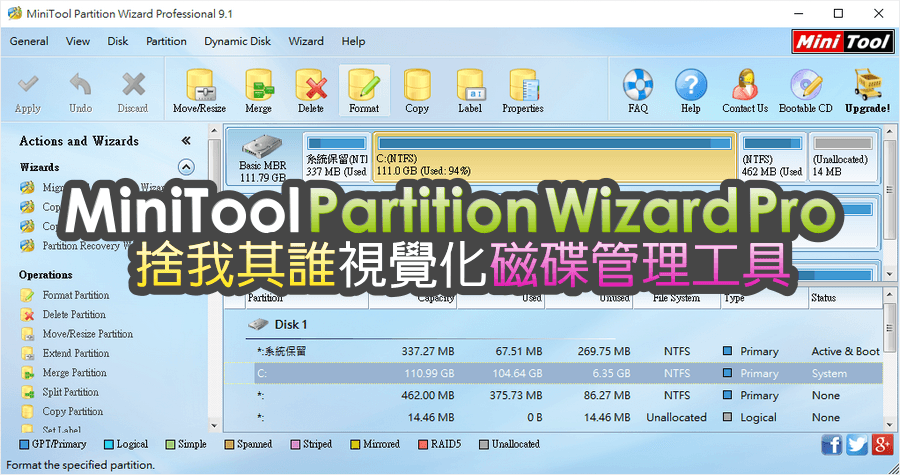Image resolution: width=900 pixels, height=475 pixels.
Task: Open partition Properties from toolbar
Action: 522,91
